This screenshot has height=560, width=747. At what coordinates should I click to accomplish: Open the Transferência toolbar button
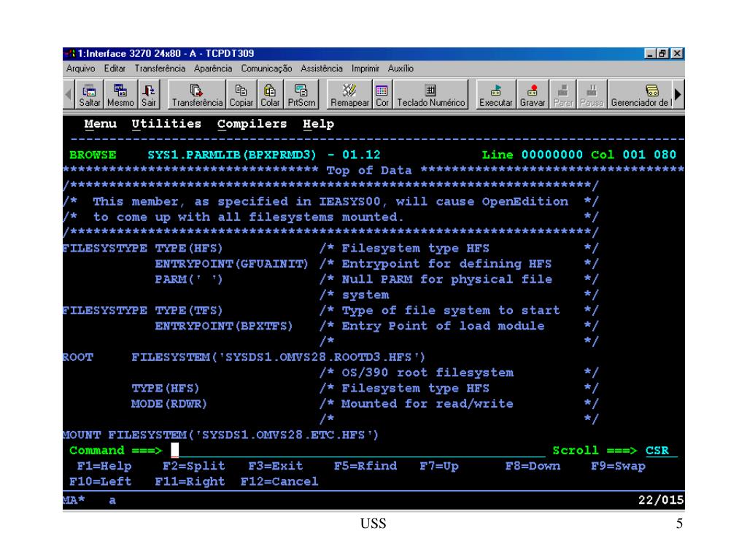pos(197,95)
